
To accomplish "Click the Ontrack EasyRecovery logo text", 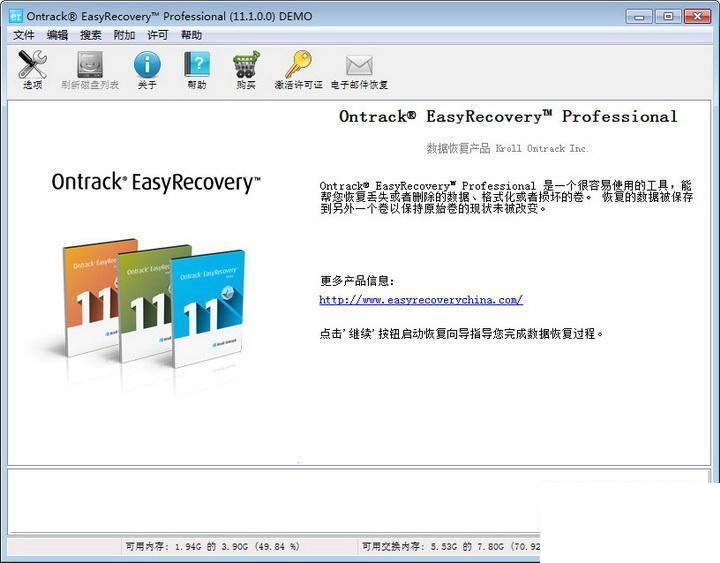I will pos(156,183).
